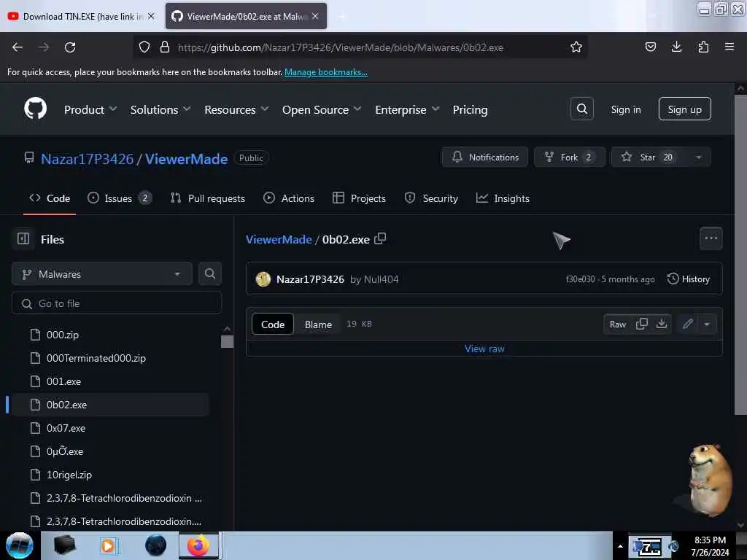747x560 pixels.
Task: Open the Malwares branch selector
Action: 102,274
